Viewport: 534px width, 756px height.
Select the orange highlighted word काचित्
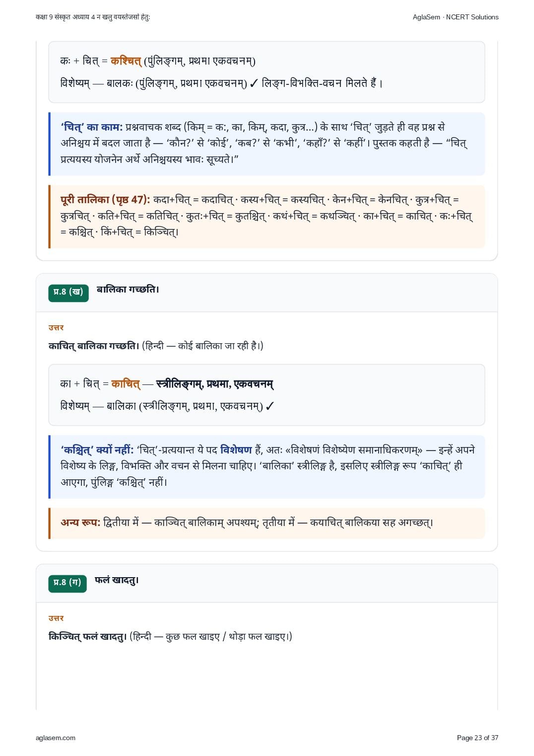(x=126, y=384)
